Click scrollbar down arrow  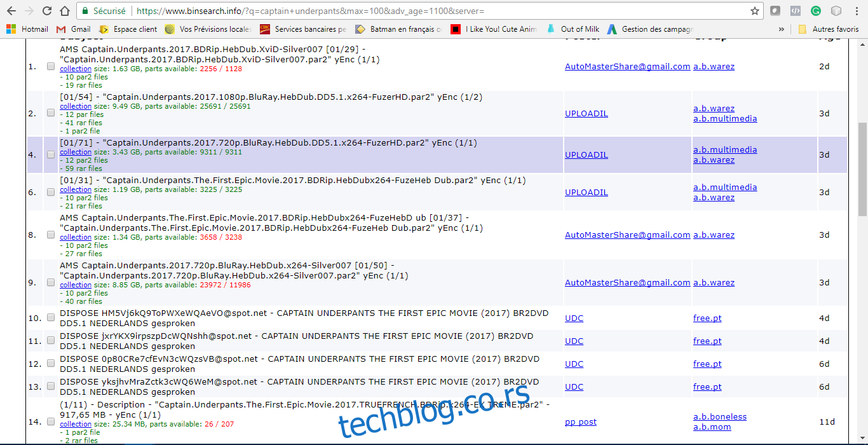point(862,440)
